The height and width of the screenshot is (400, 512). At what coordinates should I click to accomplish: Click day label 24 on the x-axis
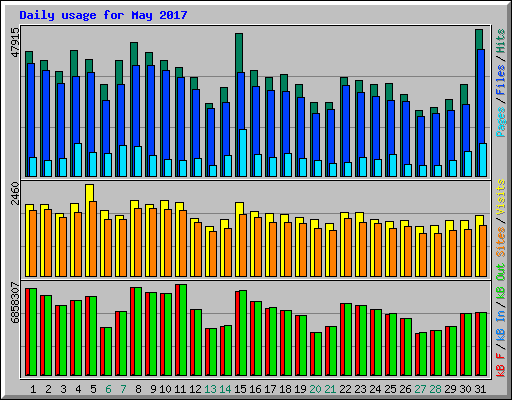(375, 389)
